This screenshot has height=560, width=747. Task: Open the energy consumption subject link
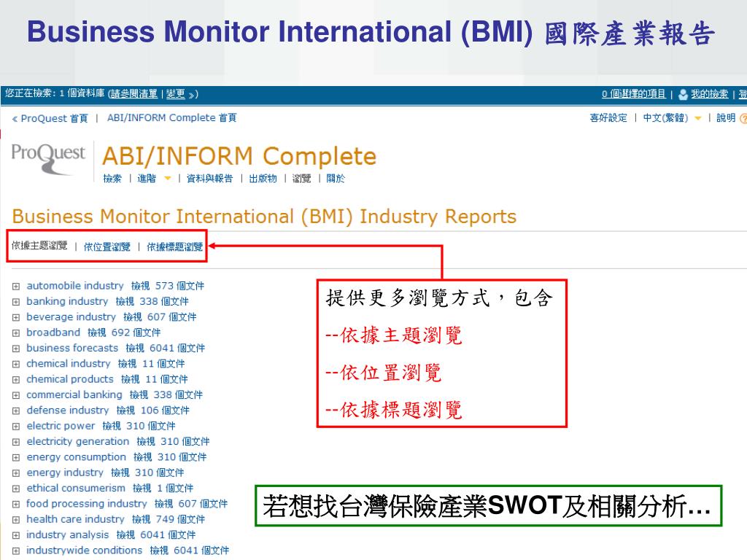pos(76,457)
